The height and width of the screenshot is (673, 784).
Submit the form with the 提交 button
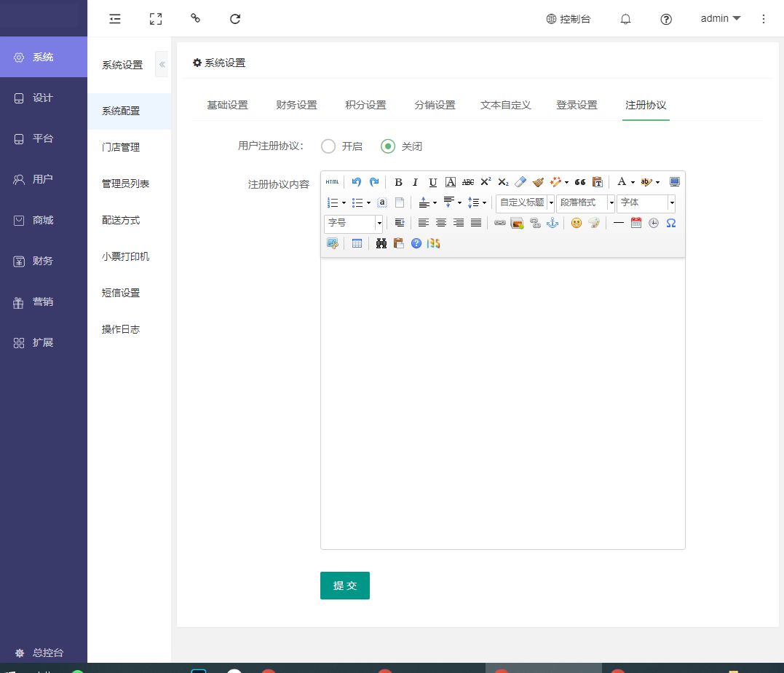pos(345,586)
